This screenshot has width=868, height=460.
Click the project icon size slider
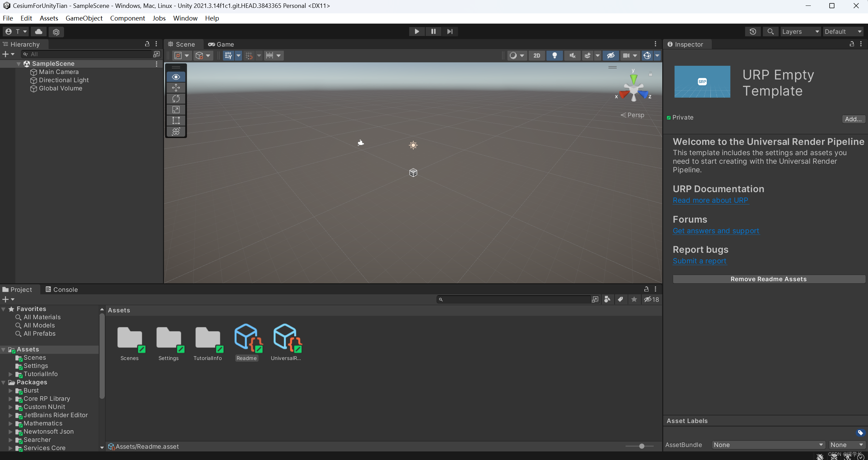pyautogui.click(x=641, y=446)
